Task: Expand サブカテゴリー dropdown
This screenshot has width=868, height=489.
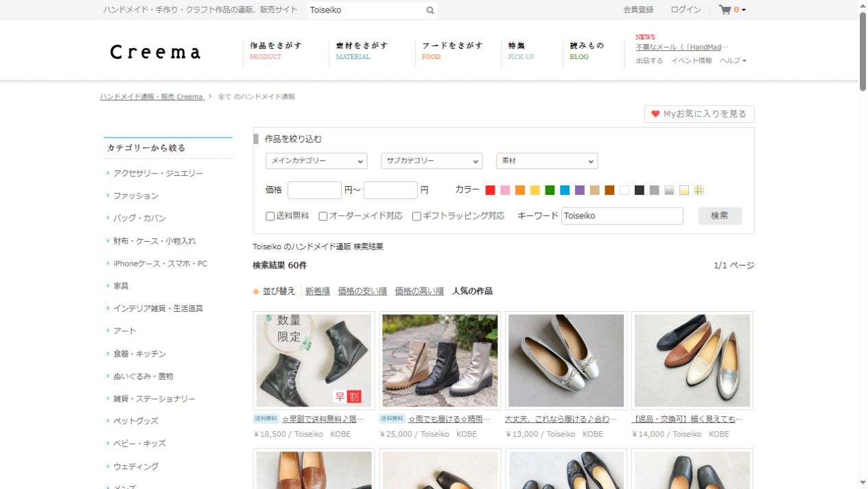Action: pos(432,161)
